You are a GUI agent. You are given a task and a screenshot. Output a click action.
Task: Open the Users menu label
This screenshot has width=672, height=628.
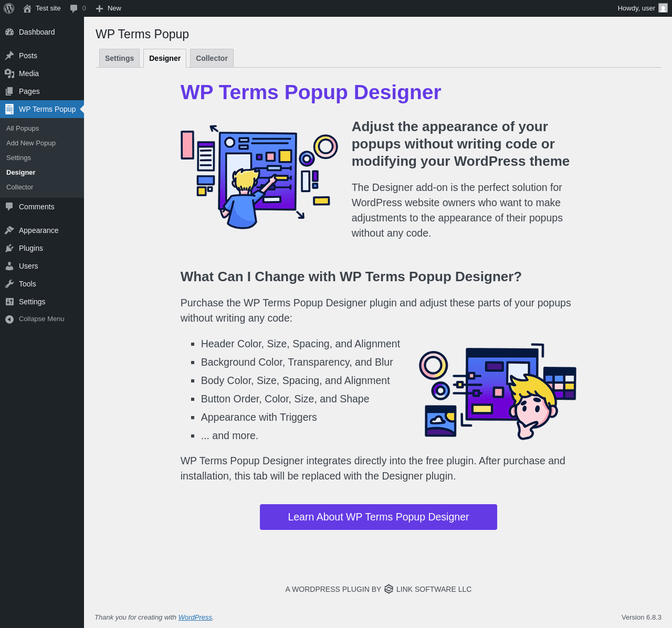[x=28, y=266]
